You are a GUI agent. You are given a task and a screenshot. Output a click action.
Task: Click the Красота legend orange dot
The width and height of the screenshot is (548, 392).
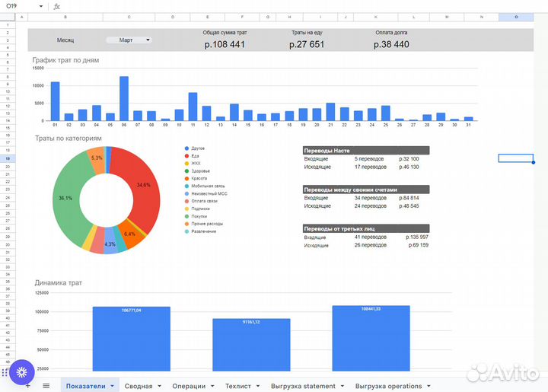click(186, 179)
